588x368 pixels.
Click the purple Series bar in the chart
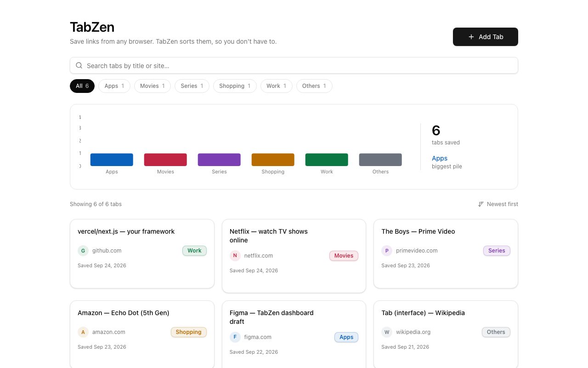(219, 160)
